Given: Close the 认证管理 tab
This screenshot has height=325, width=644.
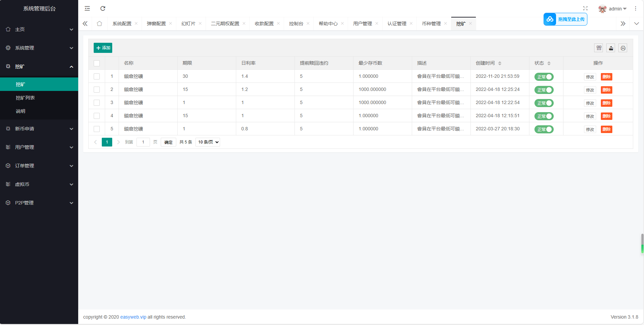Looking at the screenshot, I should [411, 23].
